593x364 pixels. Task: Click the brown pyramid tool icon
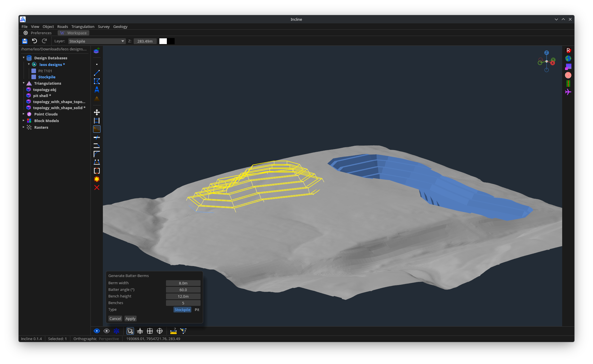97,98
